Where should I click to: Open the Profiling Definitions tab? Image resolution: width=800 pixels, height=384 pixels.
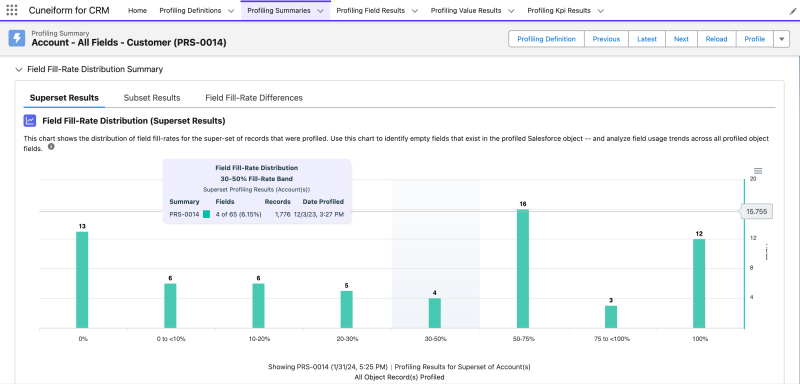[x=190, y=10]
